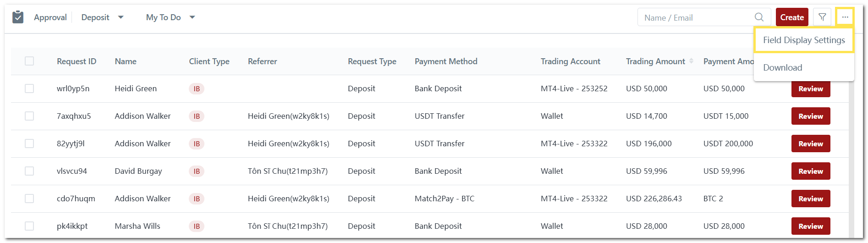Screen dimensions: 868x243
Task: Tick the checkbox for request pk4ikkpt
Action: click(29, 226)
